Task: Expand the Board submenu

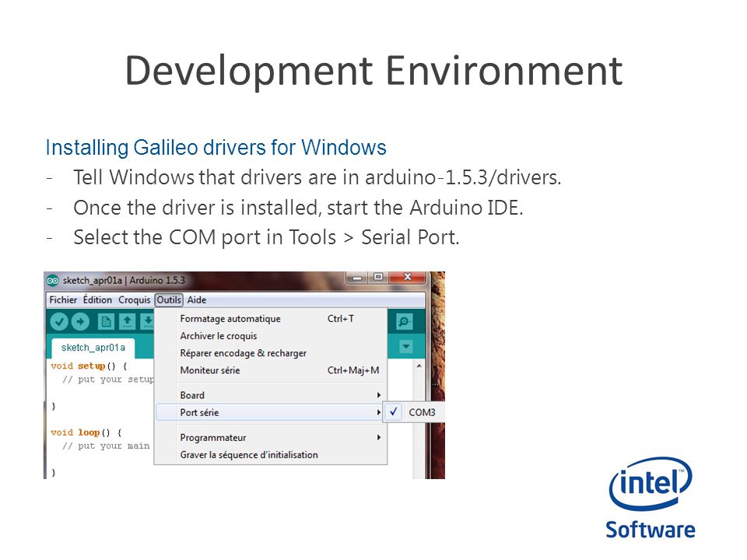Action: pyautogui.click(x=271, y=395)
